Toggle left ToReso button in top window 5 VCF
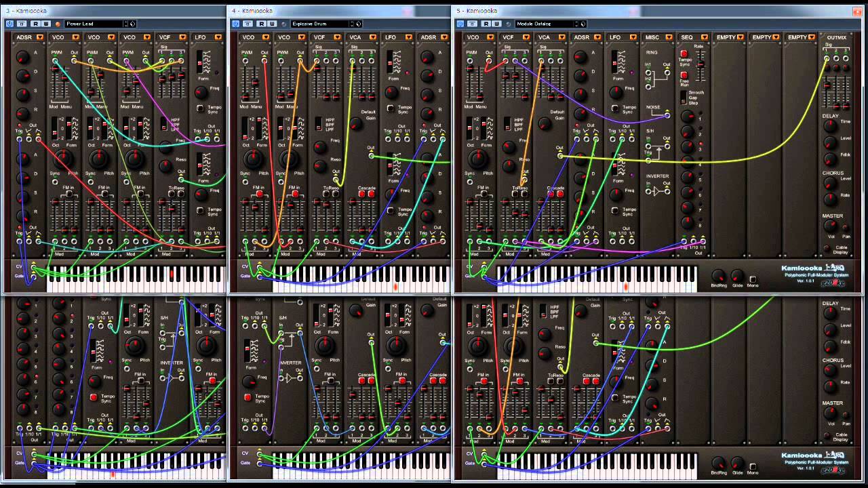The height and width of the screenshot is (488, 868). click(x=515, y=194)
